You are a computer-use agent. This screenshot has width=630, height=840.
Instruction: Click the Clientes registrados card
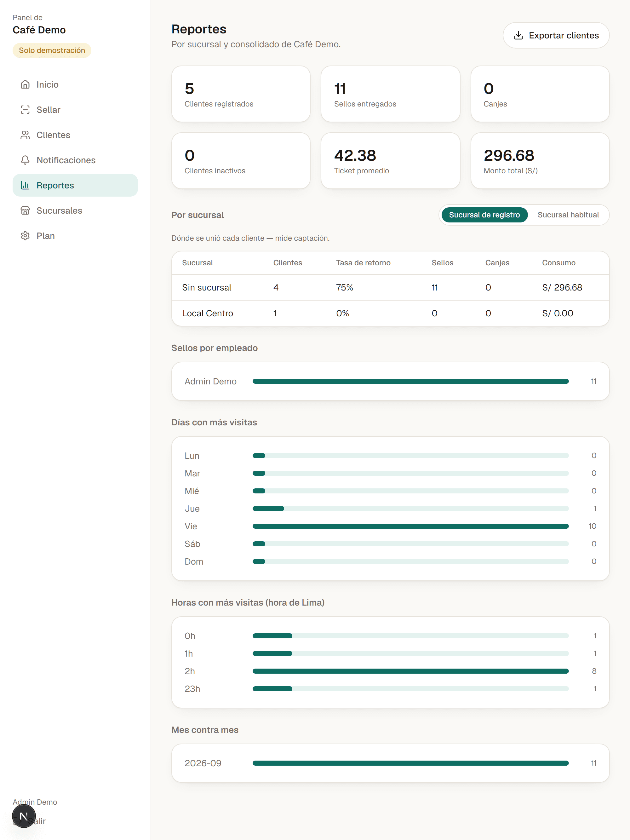241,94
